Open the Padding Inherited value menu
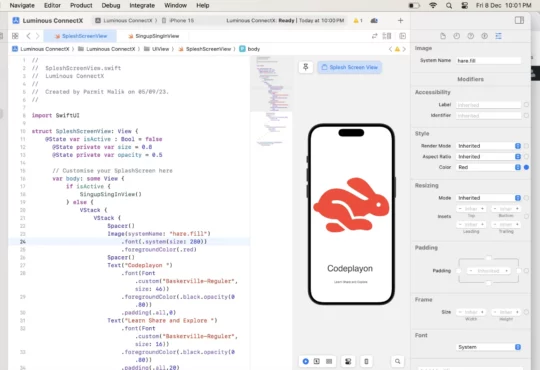Viewport: 540px width, 370px height. pos(488,271)
